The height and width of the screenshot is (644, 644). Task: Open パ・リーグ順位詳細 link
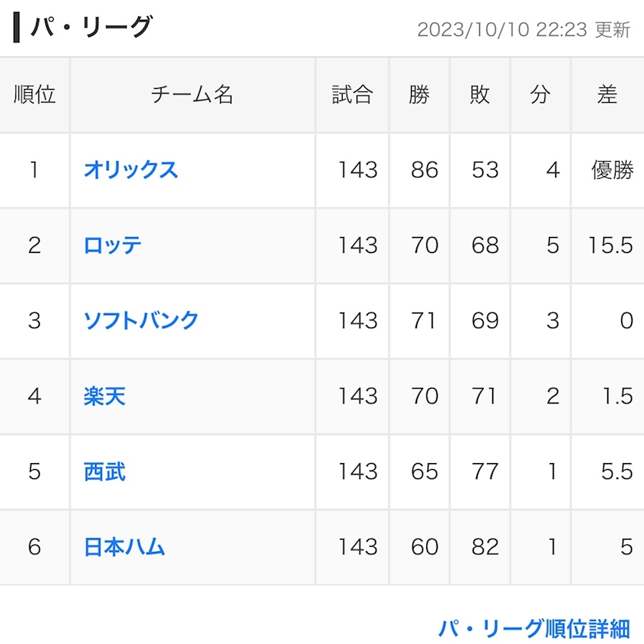(x=534, y=629)
